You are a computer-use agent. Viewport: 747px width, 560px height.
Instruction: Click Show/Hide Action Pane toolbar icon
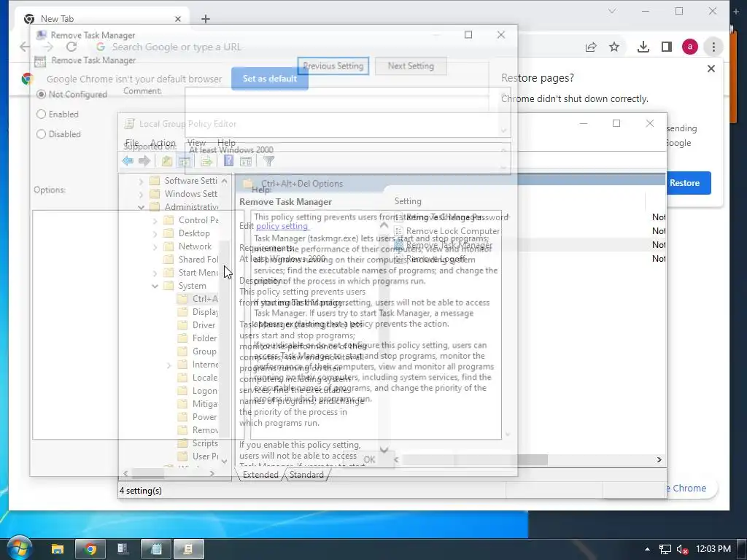pos(246,161)
